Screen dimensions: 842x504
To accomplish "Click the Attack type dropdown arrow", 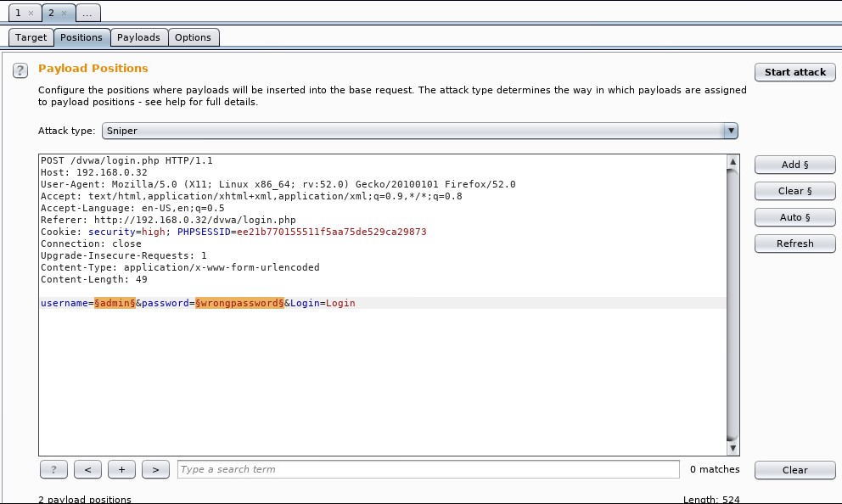I will click(730, 131).
